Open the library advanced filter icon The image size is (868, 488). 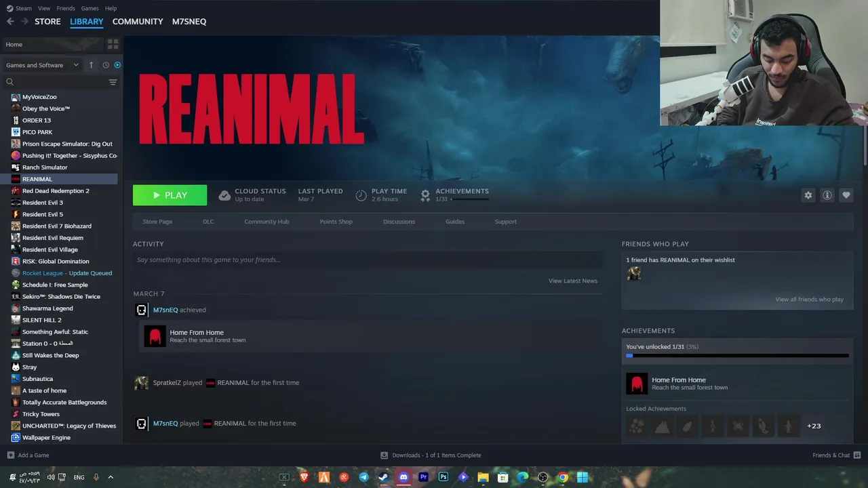(113, 82)
